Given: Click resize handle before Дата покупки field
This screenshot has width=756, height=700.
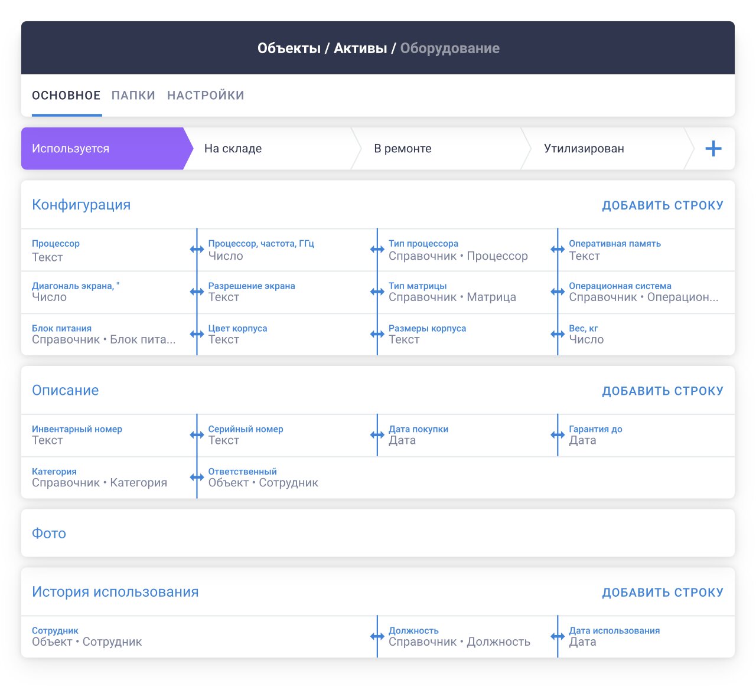Looking at the screenshot, I should click(377, 435).
